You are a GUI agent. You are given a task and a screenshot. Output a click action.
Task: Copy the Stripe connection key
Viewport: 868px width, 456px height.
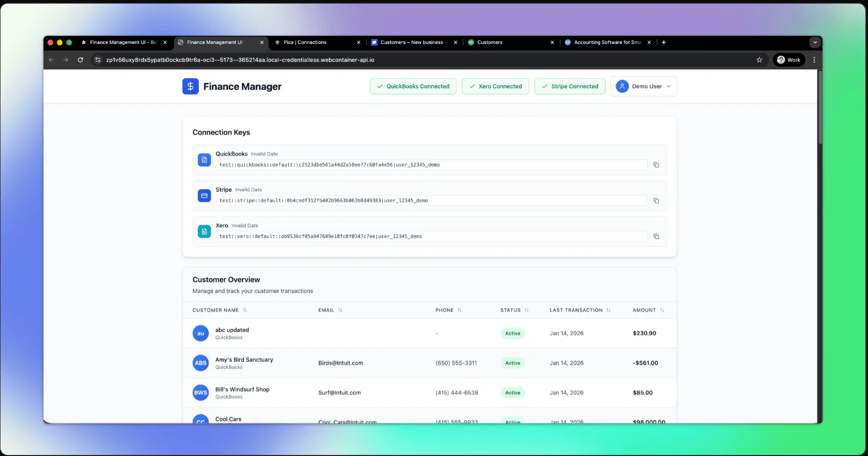pyautogui.click(x=656, y=201)
